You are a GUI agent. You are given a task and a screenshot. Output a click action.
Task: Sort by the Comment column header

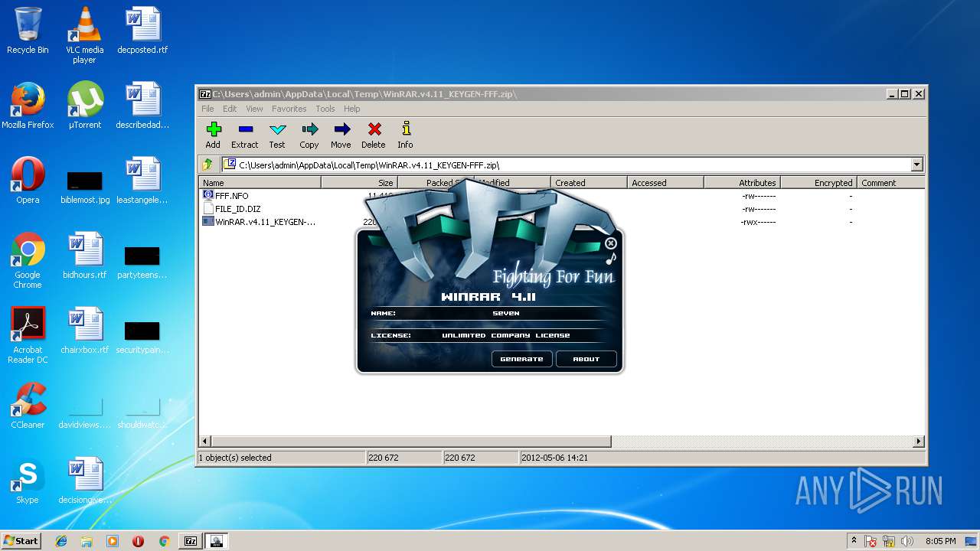coord(891,183)
